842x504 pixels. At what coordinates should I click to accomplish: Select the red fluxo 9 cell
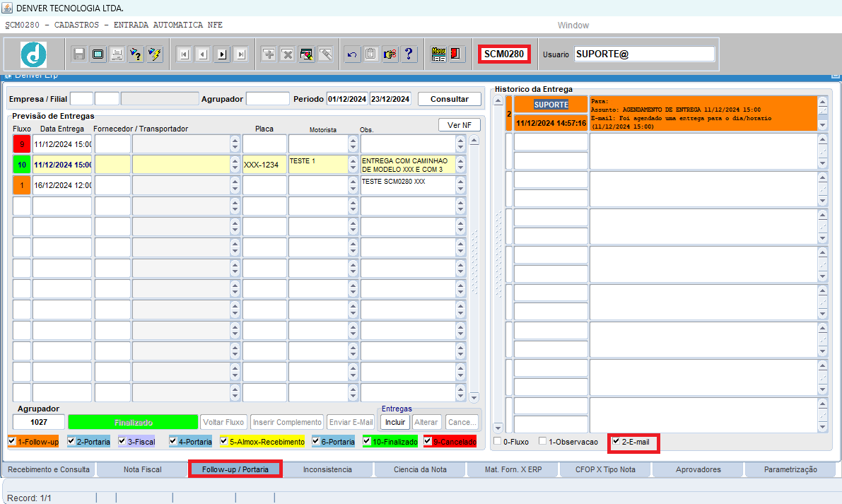pos(22,144)
